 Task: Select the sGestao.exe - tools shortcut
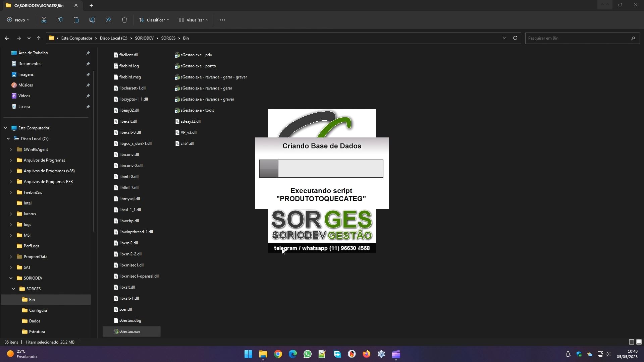195,110
